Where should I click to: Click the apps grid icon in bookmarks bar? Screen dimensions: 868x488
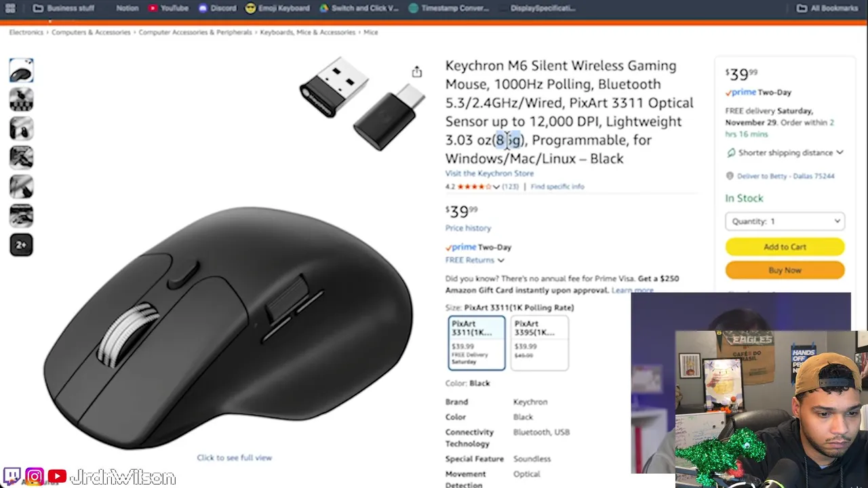point(10,8)
